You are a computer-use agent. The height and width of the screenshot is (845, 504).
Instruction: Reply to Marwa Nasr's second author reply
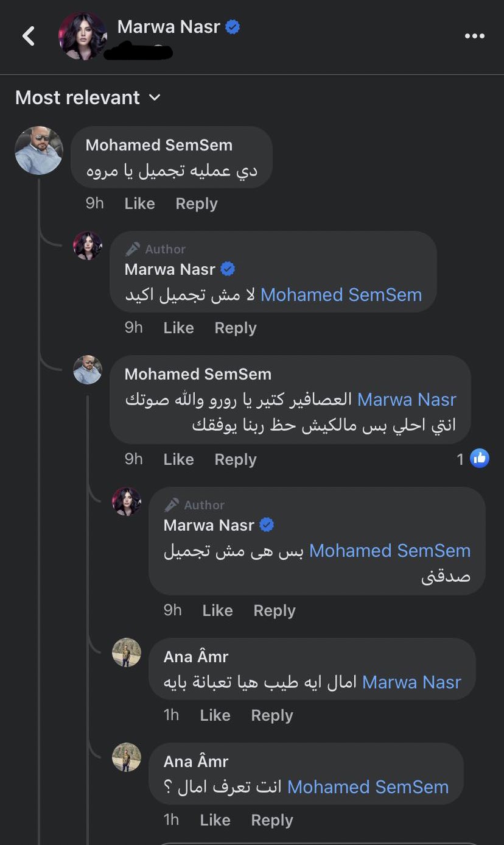[x=274, y=610]
